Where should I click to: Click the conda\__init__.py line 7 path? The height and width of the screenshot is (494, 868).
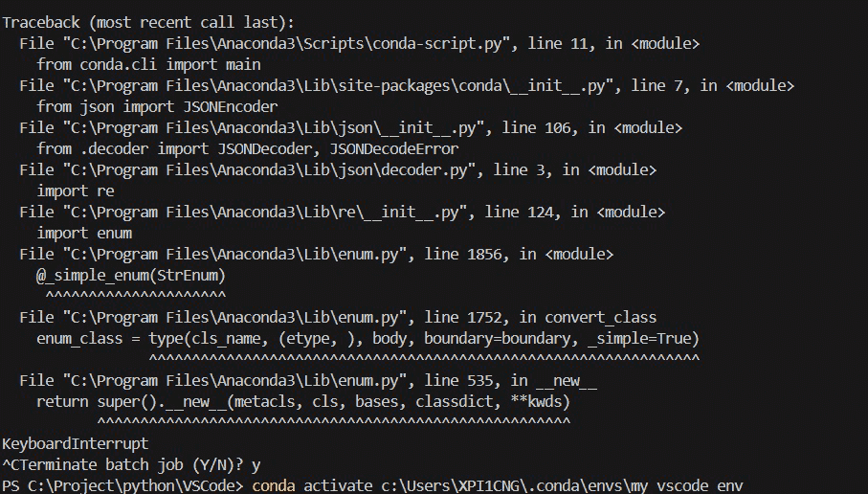[407, 86]
